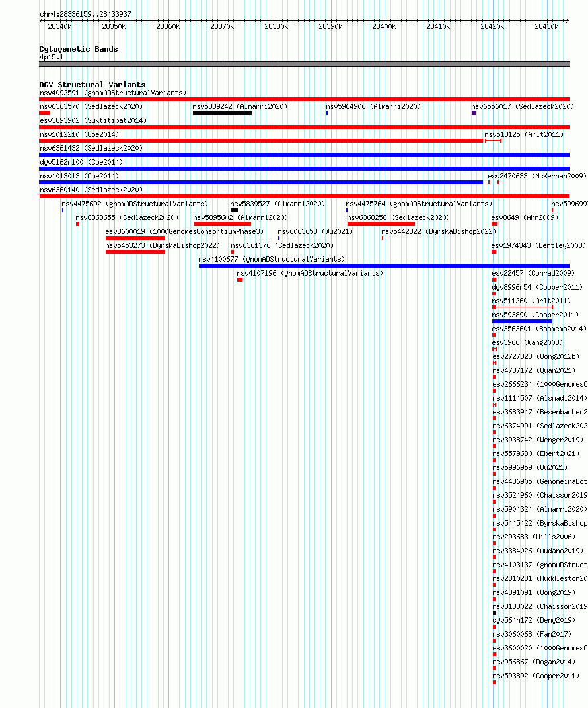588x708 pixels.
Task: Open variant nsv4092591 gnomADStructuralVariants label
Action: [113, 93]
